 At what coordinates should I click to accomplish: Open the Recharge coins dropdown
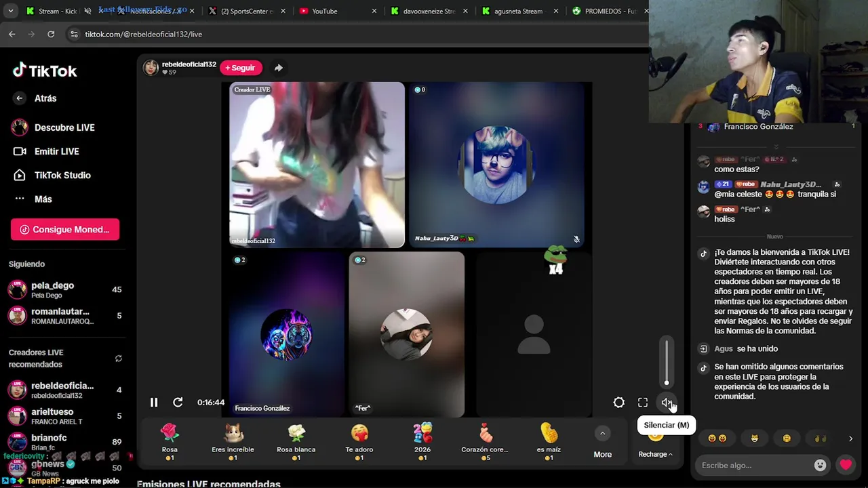[x=655, y=454]
